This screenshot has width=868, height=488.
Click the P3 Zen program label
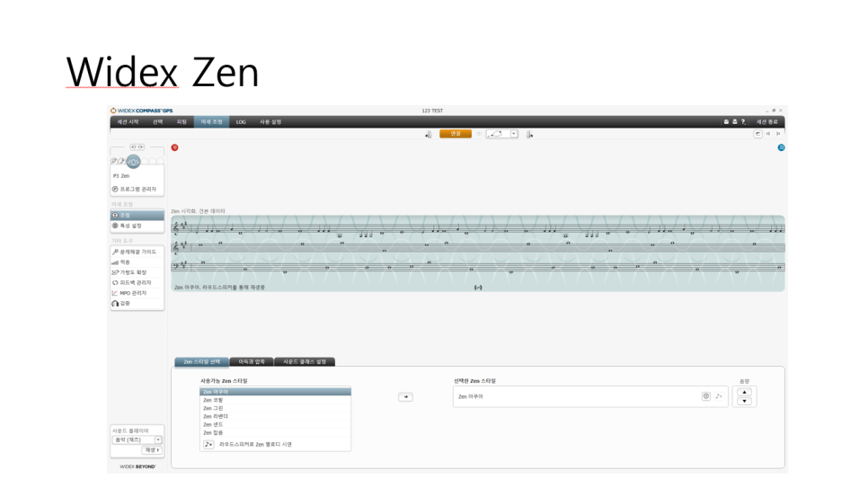click(121, 176)
